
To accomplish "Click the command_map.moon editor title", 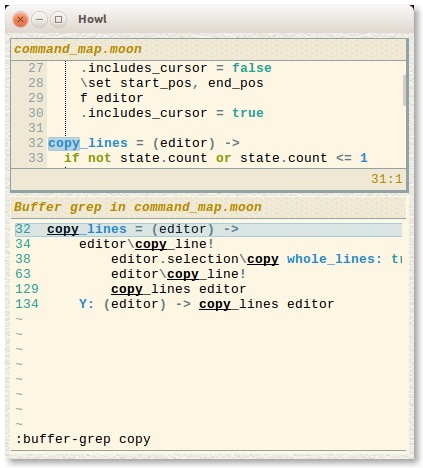I will coord(78,49).
